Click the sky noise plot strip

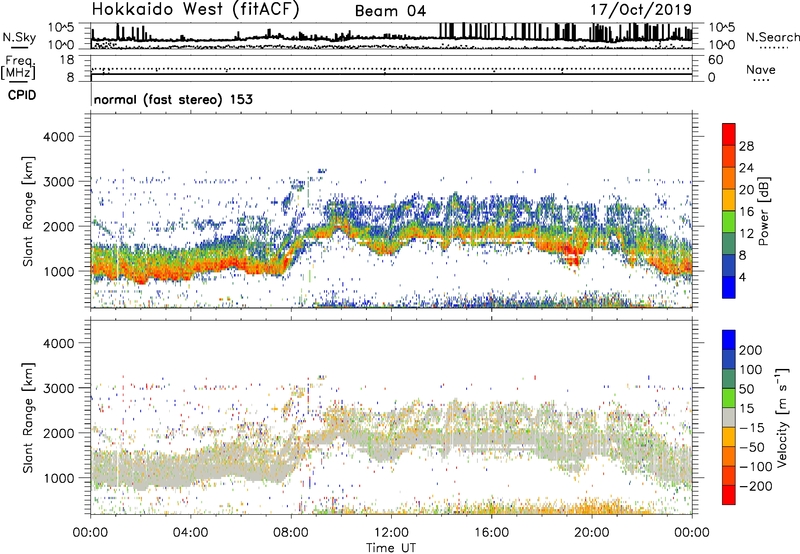(391, 36)
